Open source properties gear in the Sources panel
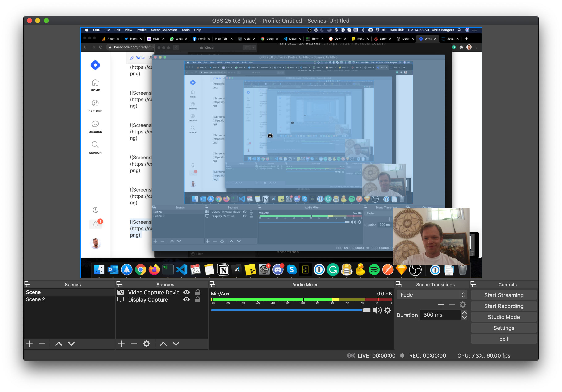 147,344
